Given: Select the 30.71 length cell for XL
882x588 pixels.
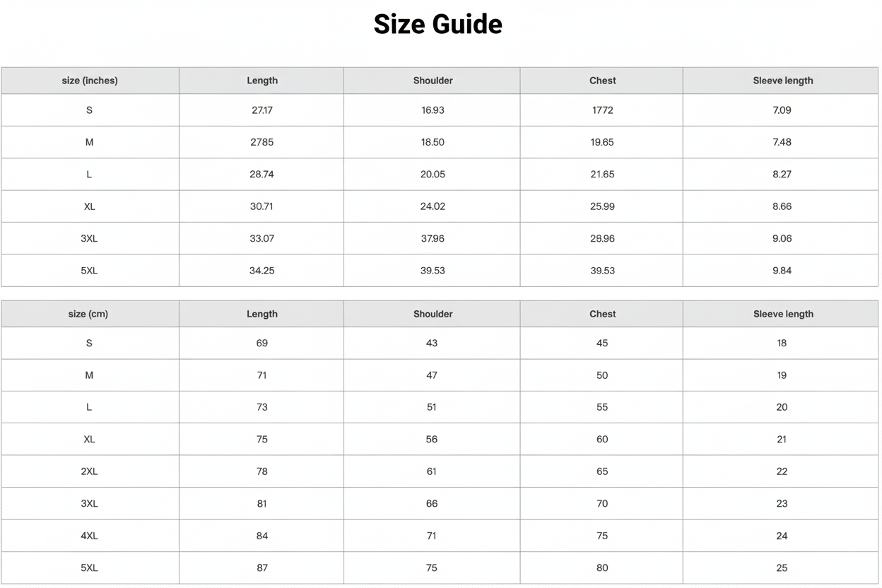Looking at the screenshot, I should pos(261,206).
